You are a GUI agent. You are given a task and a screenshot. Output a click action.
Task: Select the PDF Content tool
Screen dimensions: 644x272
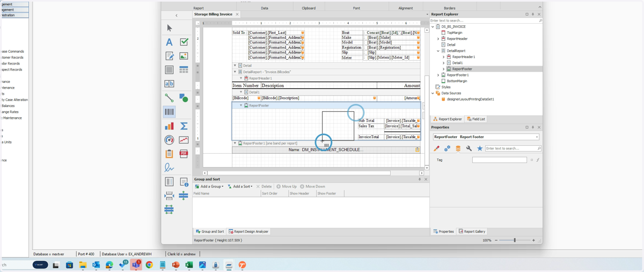(184, 154)
